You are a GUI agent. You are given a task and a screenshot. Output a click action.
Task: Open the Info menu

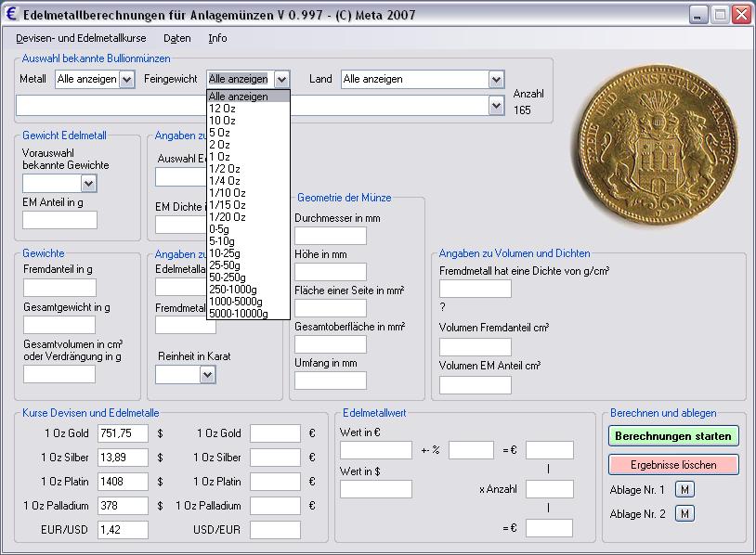click(217, 38)
